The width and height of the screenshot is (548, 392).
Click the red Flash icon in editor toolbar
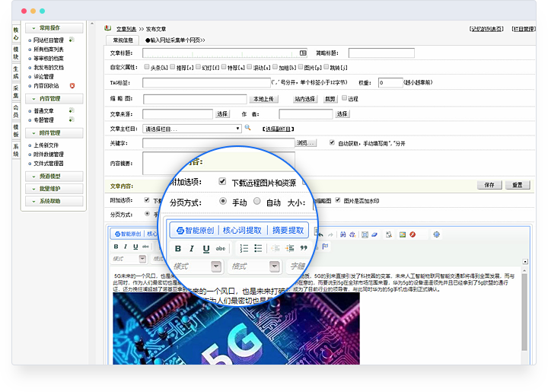coord(413,234)
